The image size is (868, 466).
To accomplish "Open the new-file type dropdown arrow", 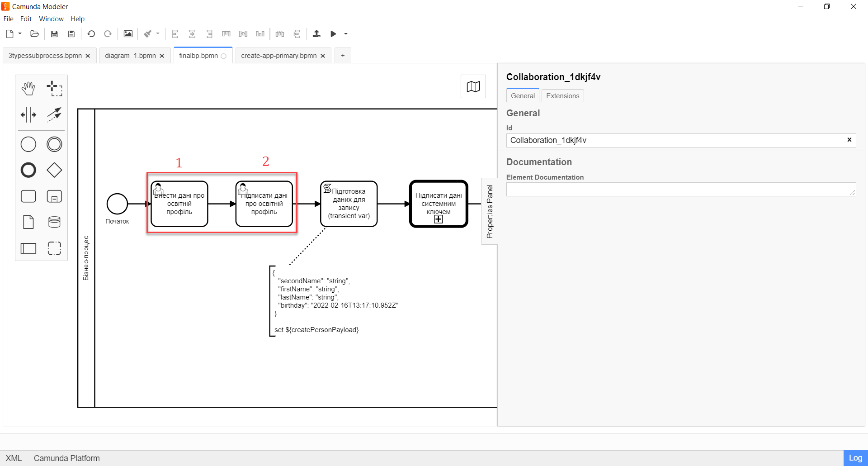I will coord(20,34).
